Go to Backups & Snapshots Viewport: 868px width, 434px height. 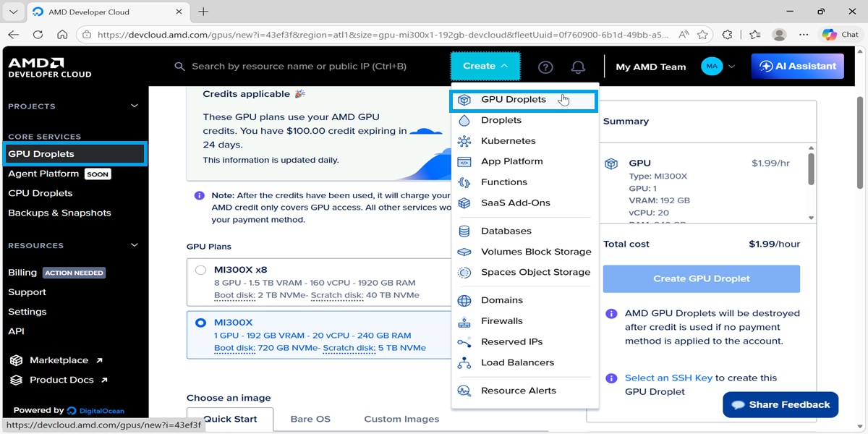pos(59,213)
